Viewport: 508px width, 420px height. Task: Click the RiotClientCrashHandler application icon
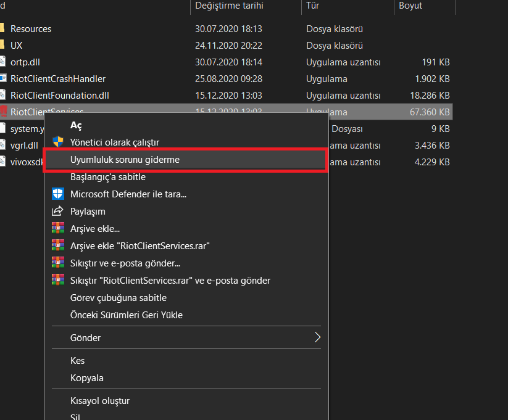tap(3, 78)
